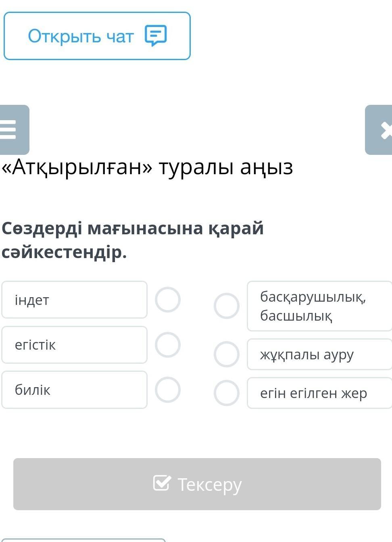
Task: Click the instruction text Сөздерді мағынасына қарай
Action: (x=133, y=229)
